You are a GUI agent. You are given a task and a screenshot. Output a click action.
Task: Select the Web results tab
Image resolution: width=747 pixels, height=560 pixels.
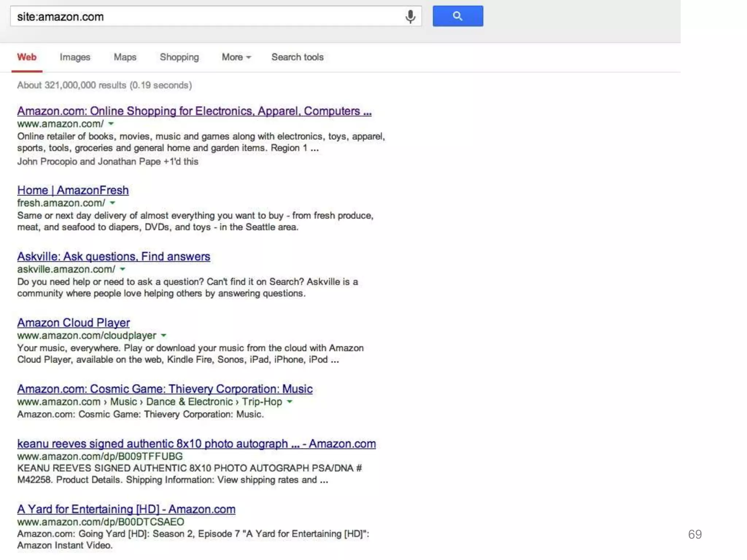point(27,57)
